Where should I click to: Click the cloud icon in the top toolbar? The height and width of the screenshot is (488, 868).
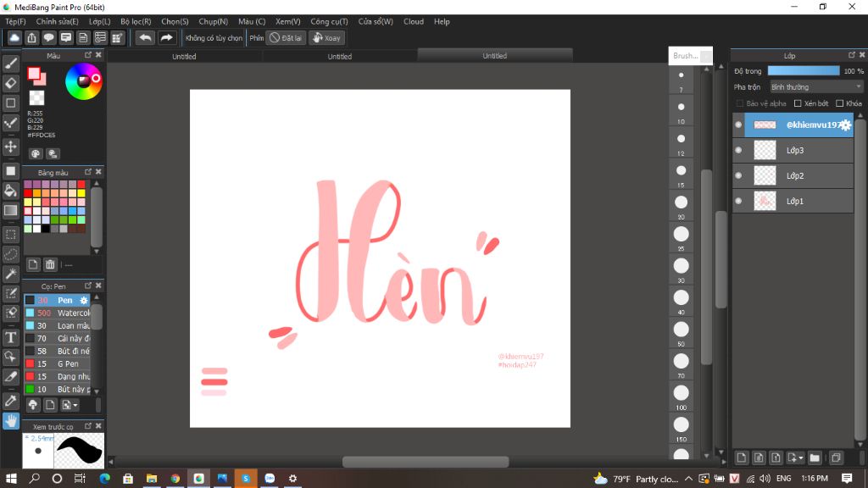(14, 37)
